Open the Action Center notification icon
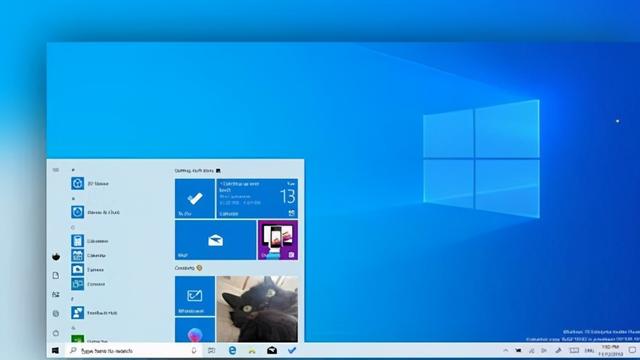Viewport: 640px width, 360px height. (632, 350)
